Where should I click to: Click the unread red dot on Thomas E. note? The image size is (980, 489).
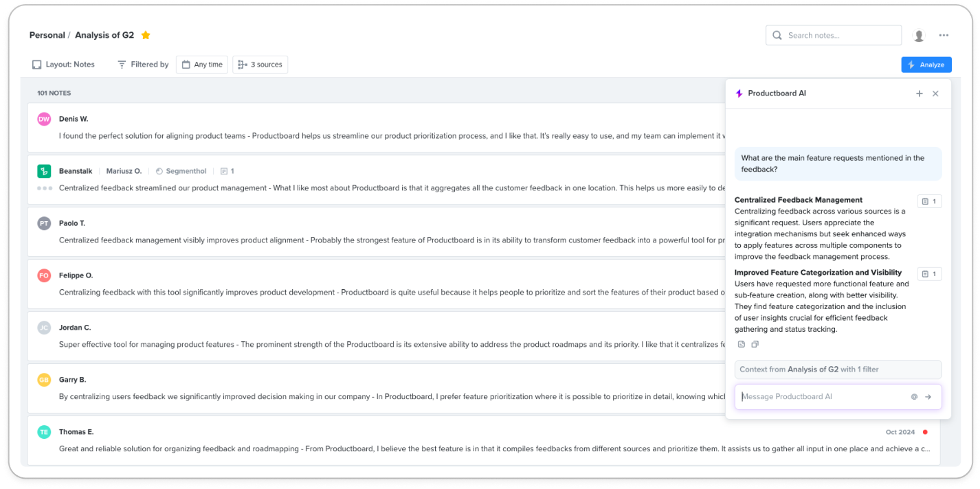click(x=925, y=432)
